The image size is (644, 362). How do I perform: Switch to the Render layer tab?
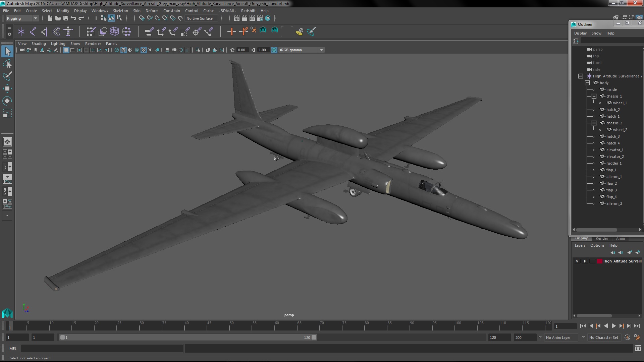click(x=602, y=239)
